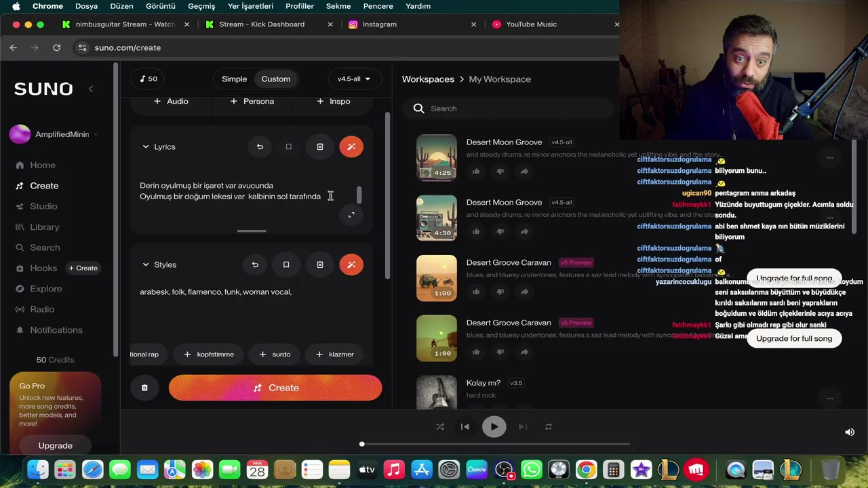Open Görüntü menu
The height and width of the screenshot is (488, 868).
pos(161,6)
